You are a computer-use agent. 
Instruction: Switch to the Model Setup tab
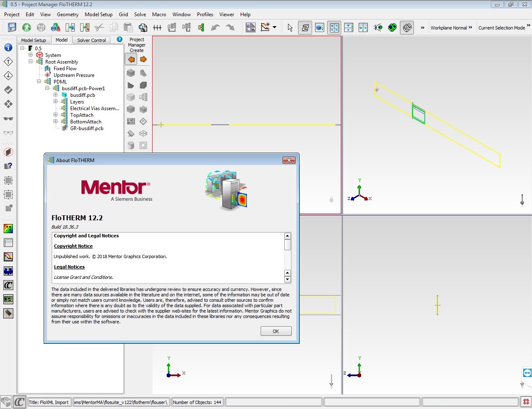pos(34,40)
